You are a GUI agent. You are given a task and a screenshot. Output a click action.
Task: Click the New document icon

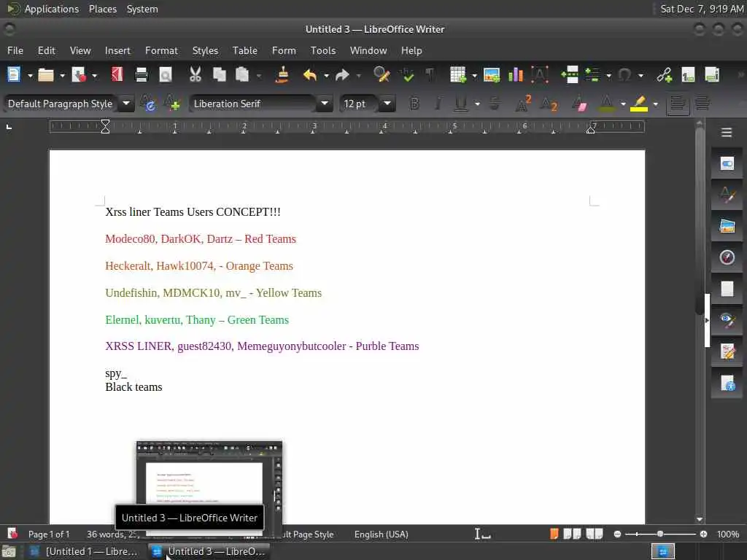tap(14, 75)
